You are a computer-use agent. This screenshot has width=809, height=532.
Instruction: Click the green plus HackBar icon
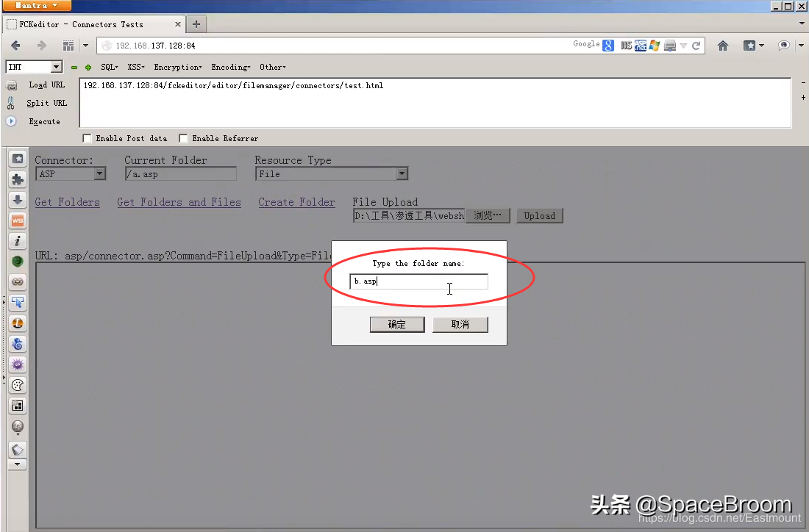(88, 68)
